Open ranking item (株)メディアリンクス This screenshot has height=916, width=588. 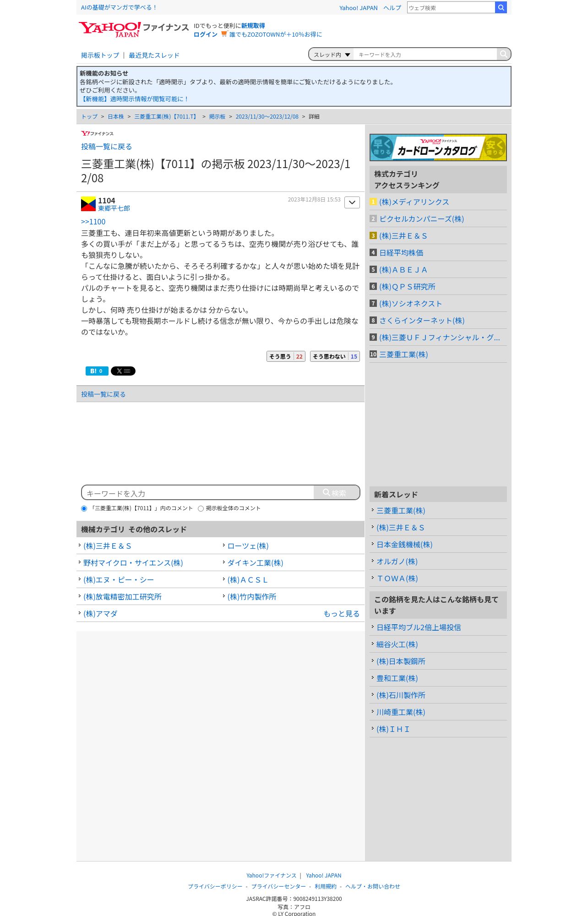(414, 202)
